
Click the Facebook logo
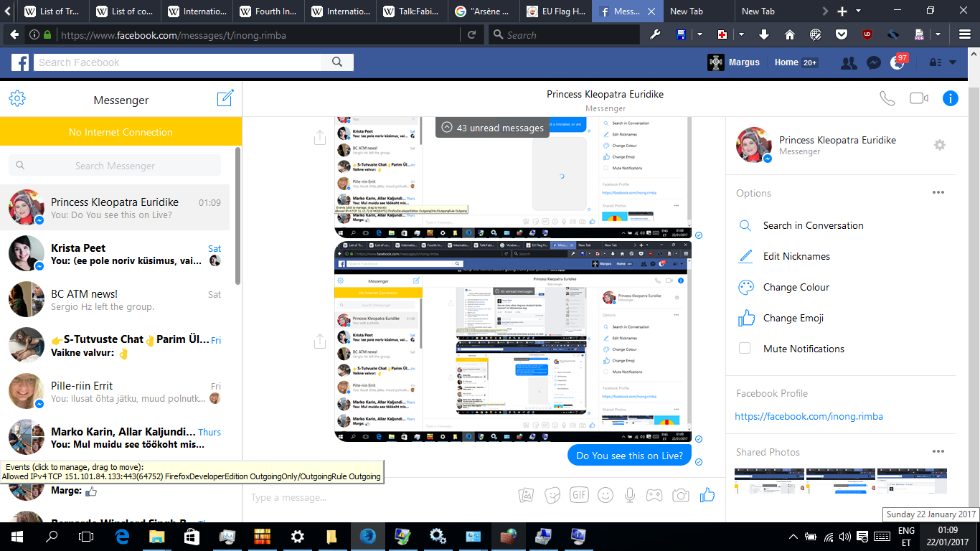pyautogui.click(x=20, y=62)
